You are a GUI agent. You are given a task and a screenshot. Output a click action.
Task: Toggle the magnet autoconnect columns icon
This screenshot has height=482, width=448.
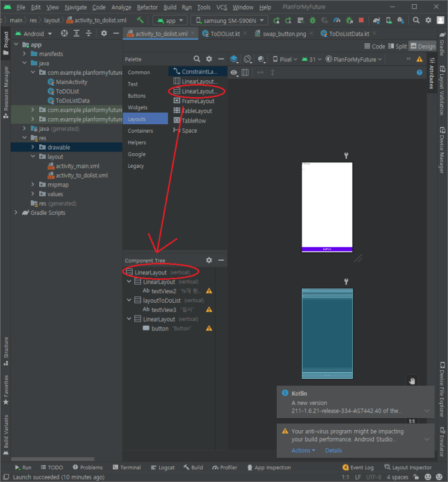[x=245, y=72]
